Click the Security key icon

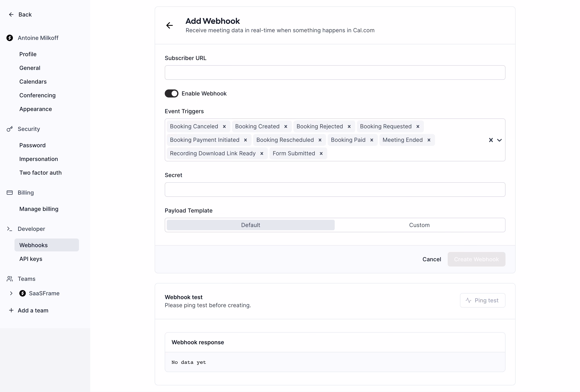coord(10,129)
